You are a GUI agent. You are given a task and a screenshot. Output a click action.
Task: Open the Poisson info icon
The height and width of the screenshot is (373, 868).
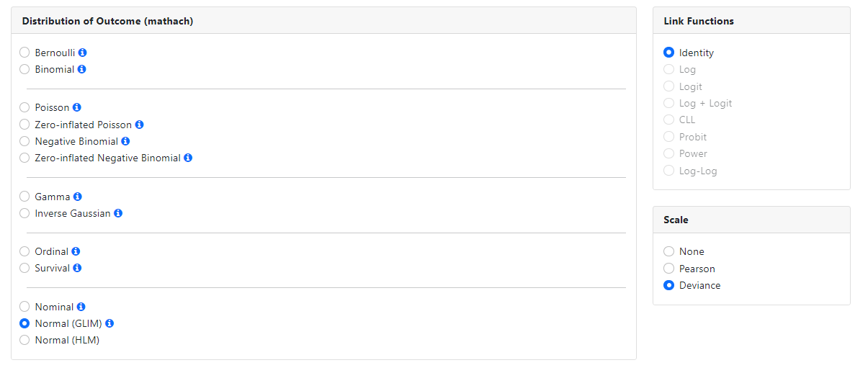77,107
